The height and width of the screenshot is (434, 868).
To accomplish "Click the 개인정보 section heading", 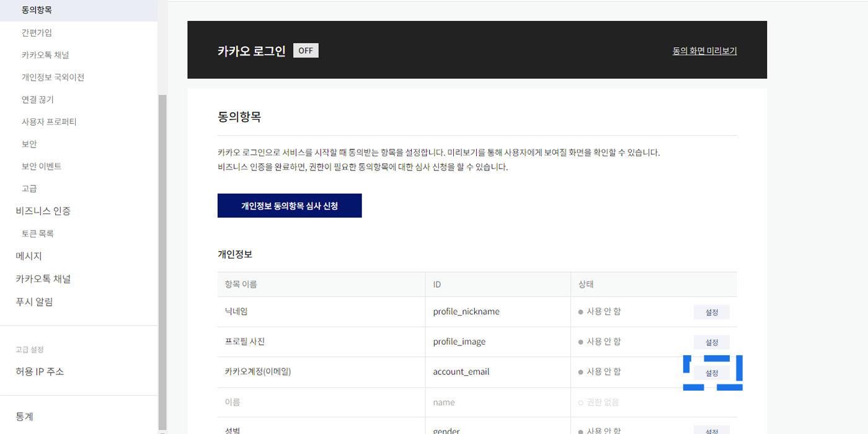I will [x=235, y=254].
